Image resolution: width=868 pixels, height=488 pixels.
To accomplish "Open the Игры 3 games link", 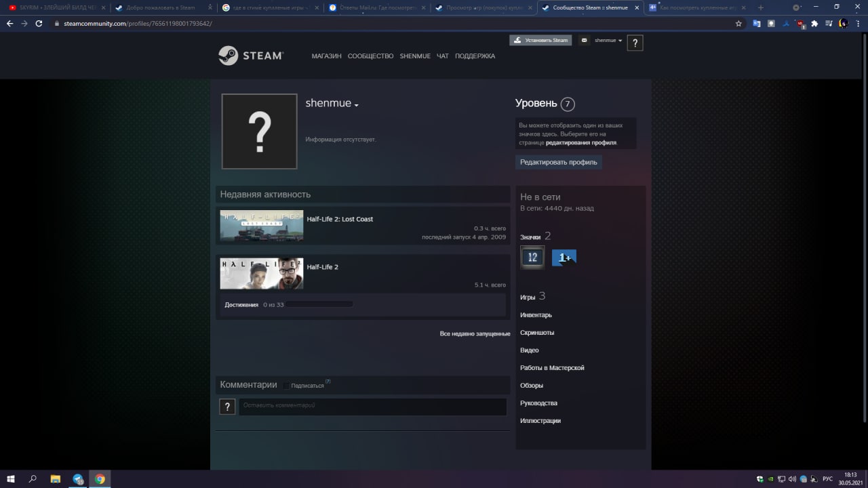I will point(532,297).
